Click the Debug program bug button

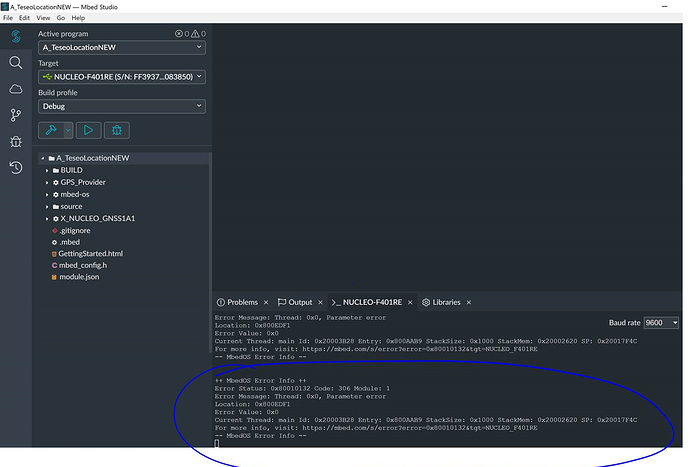[x=117, y=130]
